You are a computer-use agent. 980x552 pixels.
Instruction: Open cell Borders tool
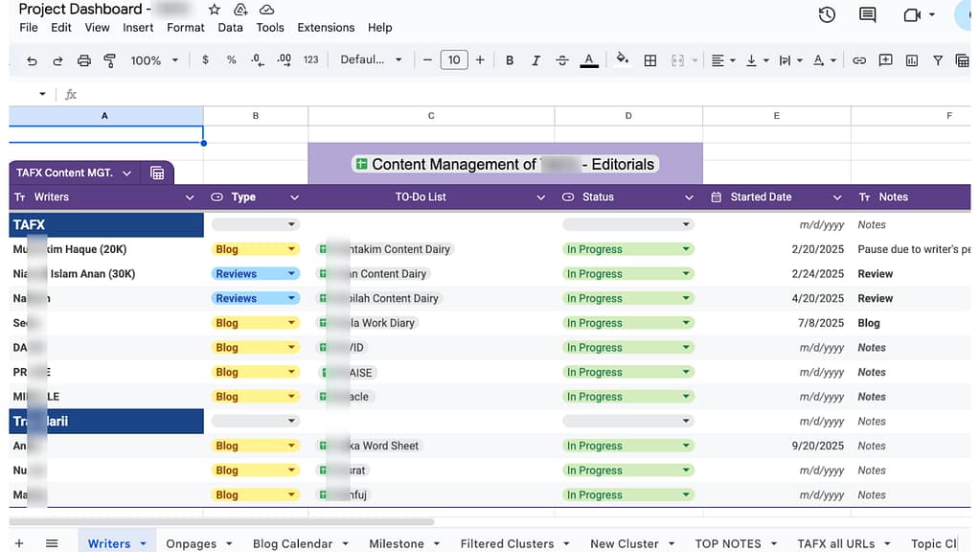pos(650,60)
